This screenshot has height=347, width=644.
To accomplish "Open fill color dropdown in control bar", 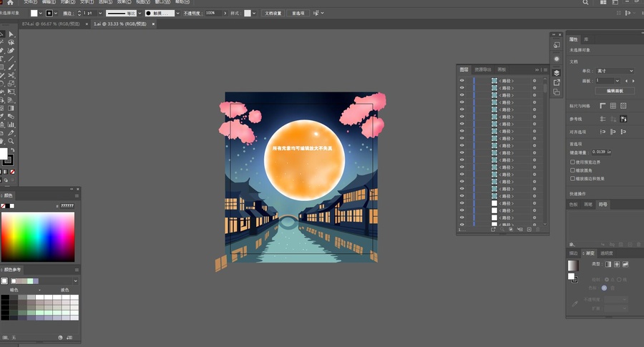I will [40, 13].
